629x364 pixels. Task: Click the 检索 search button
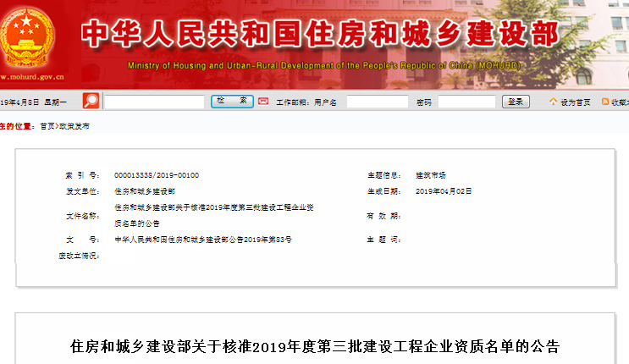(232, 101)
